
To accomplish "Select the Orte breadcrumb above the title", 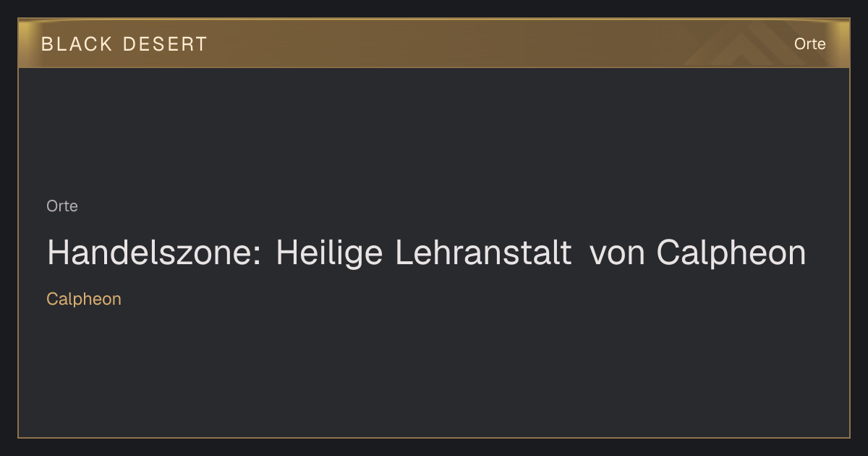I will [x=62, y=206].
